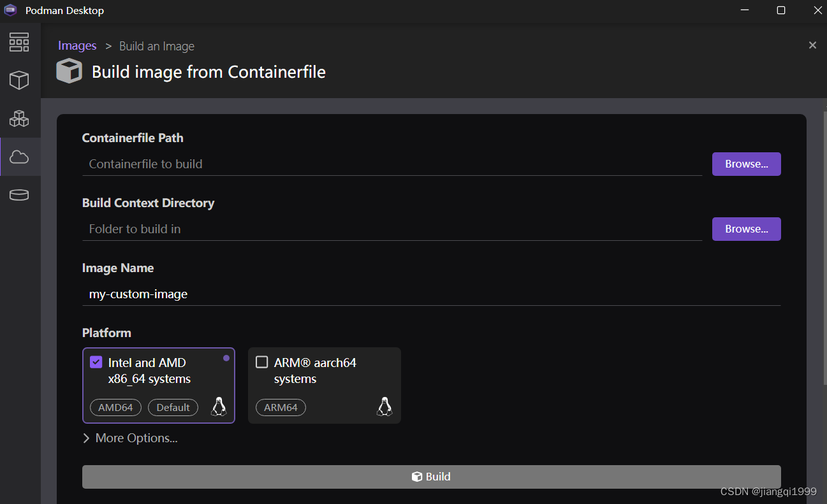Click the Image Name label
The image size is (827, 504).
pyautogui.click(x=118, y=268)
